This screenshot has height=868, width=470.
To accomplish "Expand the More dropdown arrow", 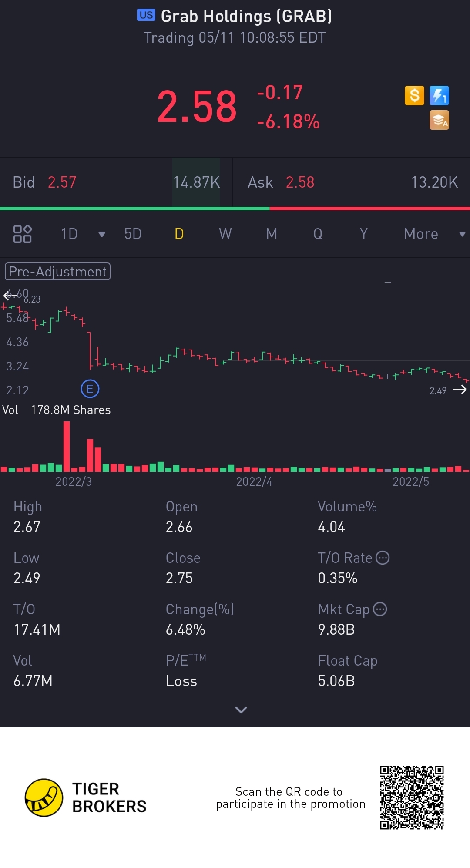I will [462, 234].
